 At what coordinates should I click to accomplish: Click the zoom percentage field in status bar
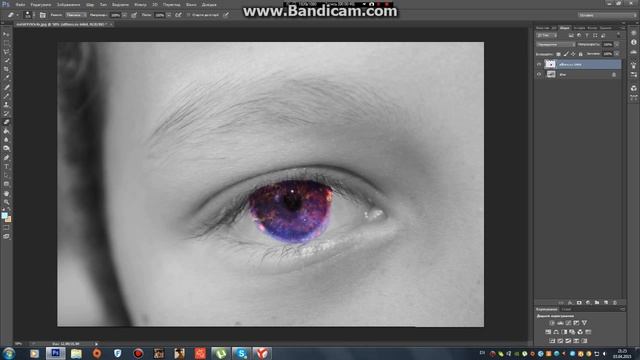click(19, 344)
